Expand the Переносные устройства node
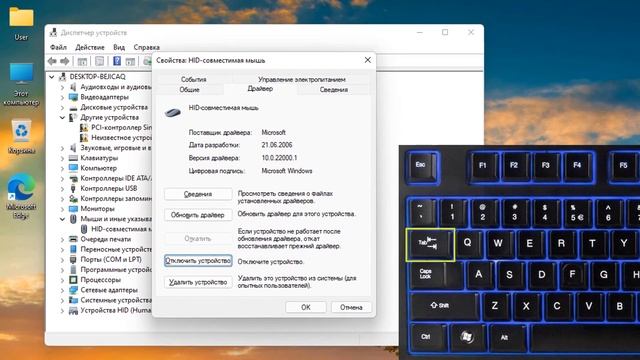Viewport: 640px width, 360px height. click(x=62, y=249)
